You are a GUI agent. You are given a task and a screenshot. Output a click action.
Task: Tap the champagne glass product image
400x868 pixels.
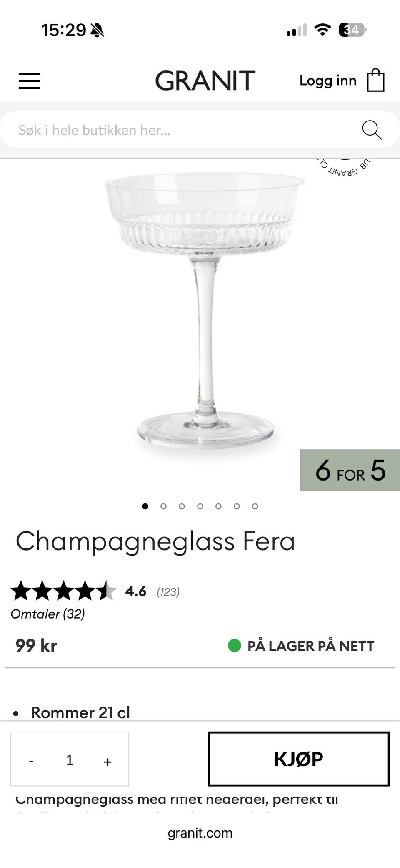click(205, 311)
